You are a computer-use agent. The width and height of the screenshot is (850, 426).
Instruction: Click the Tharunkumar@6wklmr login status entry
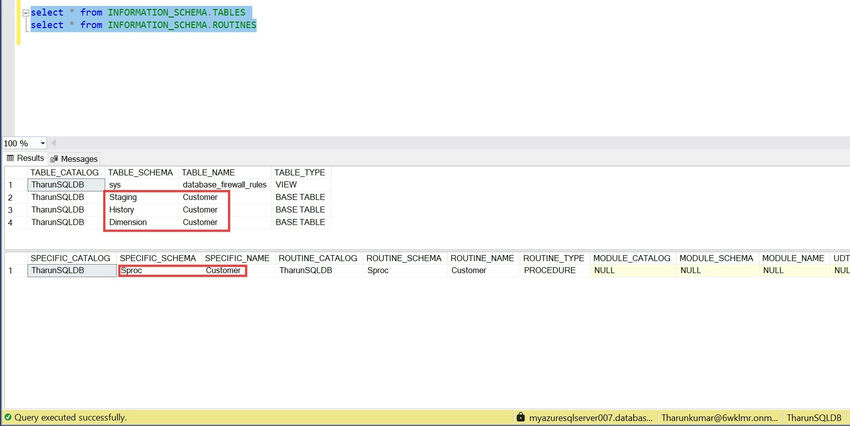719,417
